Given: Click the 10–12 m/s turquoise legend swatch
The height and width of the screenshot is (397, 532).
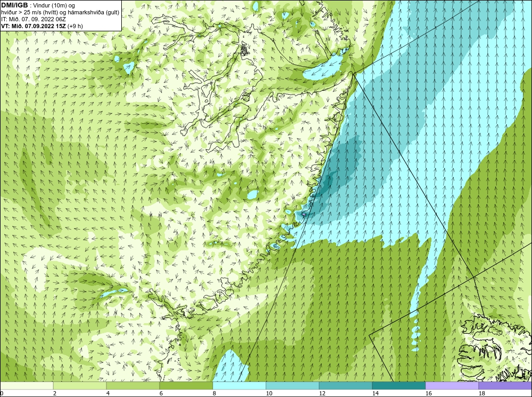Looking at the screenshot, I should [292, 385].
